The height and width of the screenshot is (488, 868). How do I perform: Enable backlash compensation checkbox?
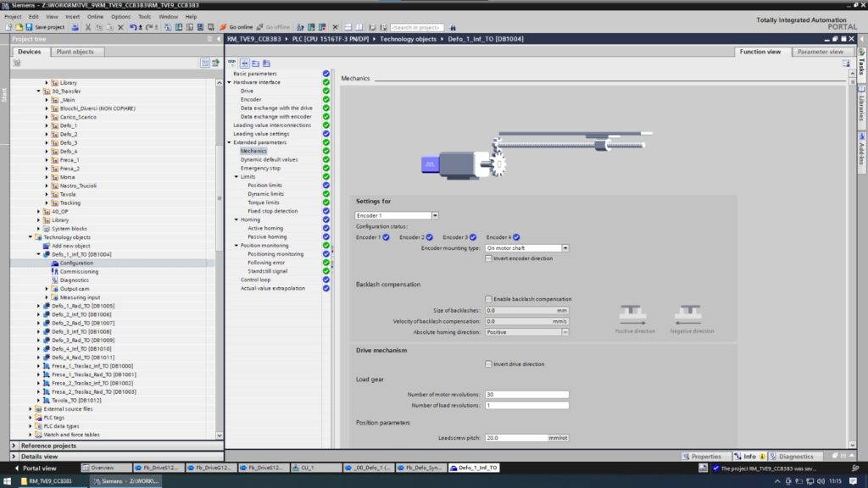click(489, 299)
